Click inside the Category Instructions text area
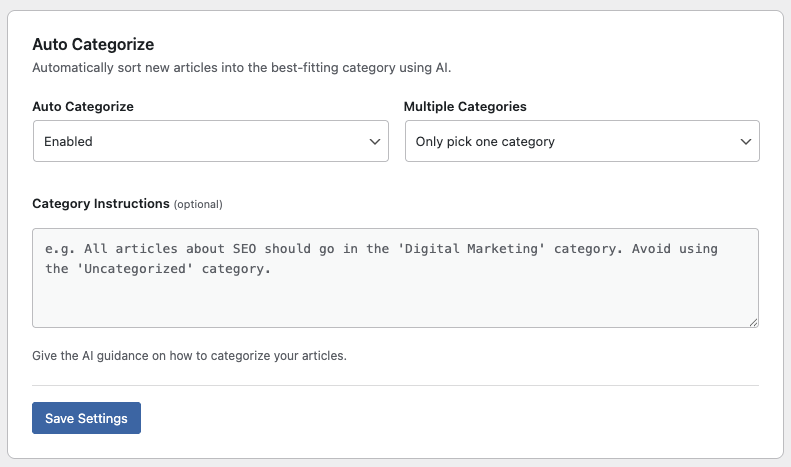This screenshot has height=467, width=791. [x=396, y=278]
